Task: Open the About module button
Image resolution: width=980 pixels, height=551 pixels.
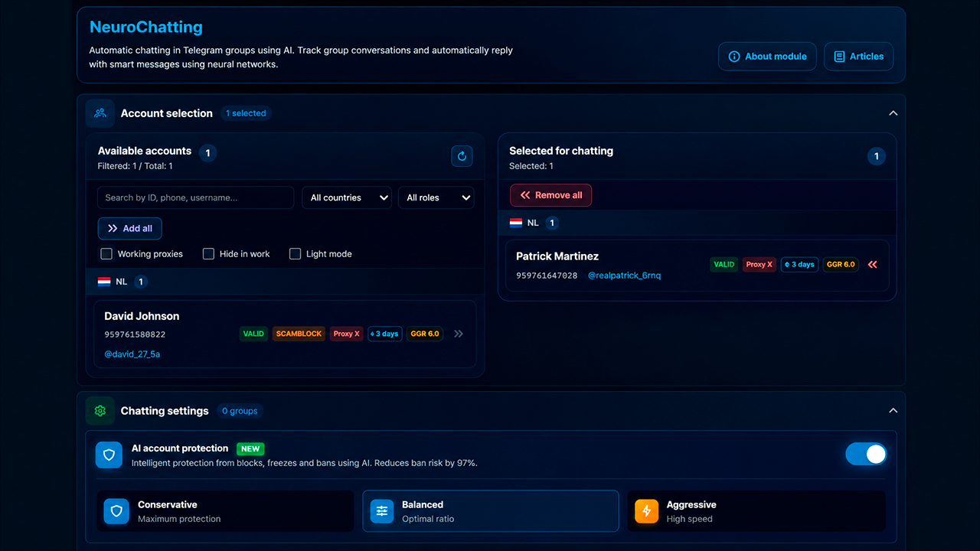Action: pyautogui.click(x=767, y=57)
